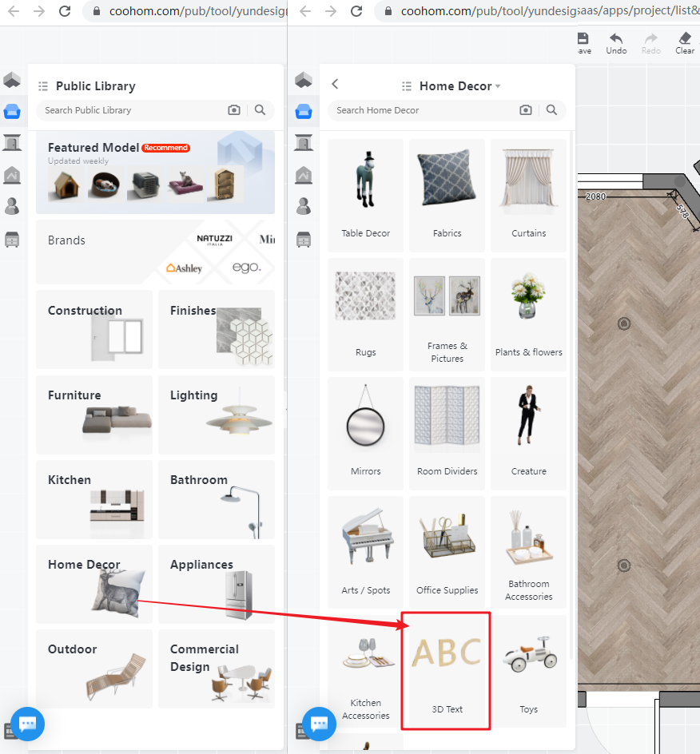Open the chat bubble in left window
The image size is (700, 754).
27,724
